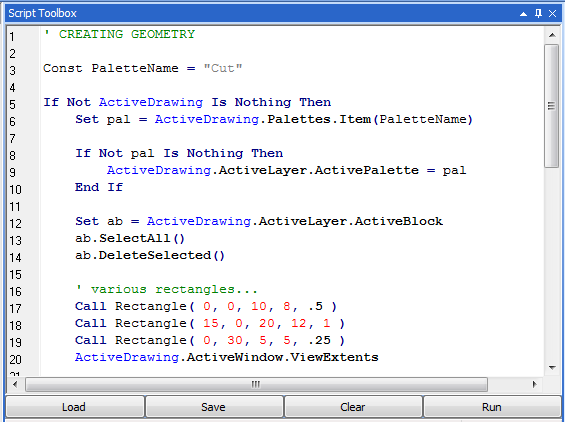Save the current script
This screenshot has width=565, height=422.
coord(214,407)
